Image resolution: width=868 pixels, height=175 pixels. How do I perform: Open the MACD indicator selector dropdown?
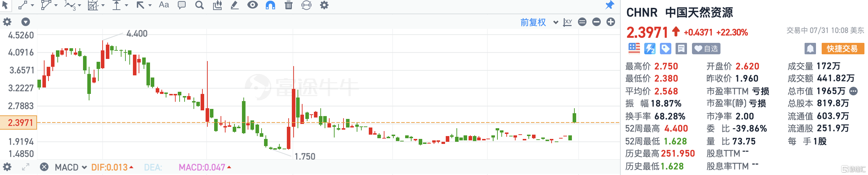coord(71,167)
